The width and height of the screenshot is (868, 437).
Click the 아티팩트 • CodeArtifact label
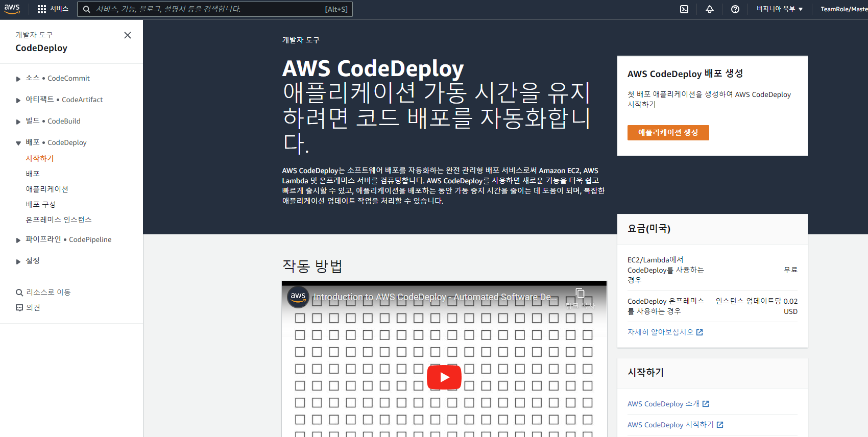pos(64,100)
